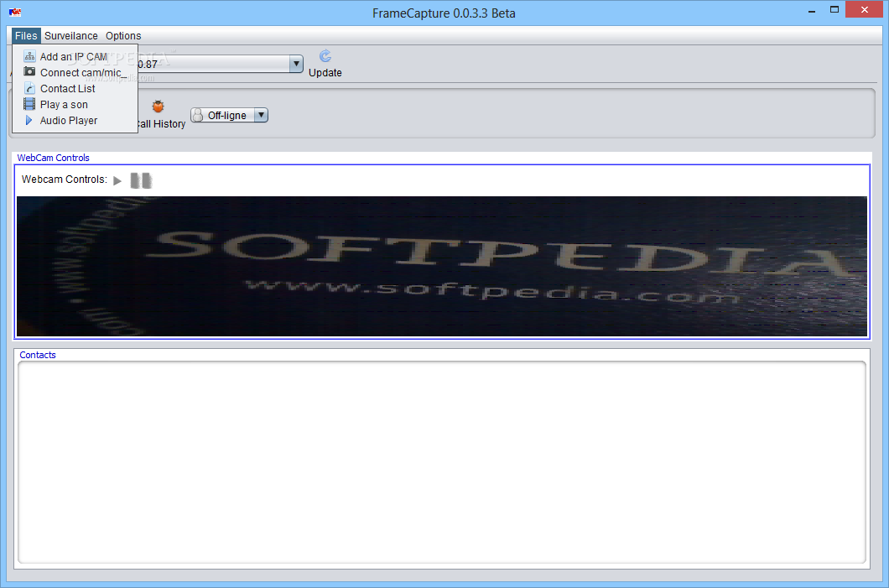Click the Update refresh icon

(x=325, y=56)
